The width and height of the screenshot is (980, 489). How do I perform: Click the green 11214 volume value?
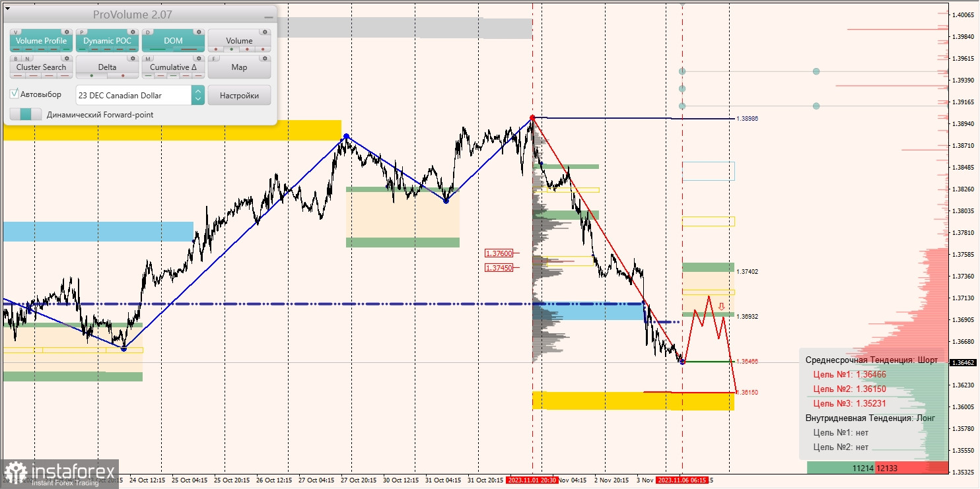pos(862,468)
